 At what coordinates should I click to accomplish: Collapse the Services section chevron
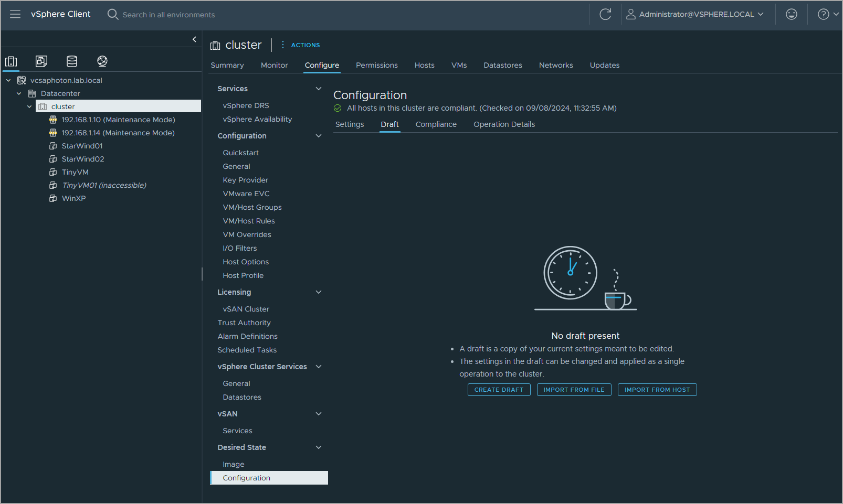[319, 89]
